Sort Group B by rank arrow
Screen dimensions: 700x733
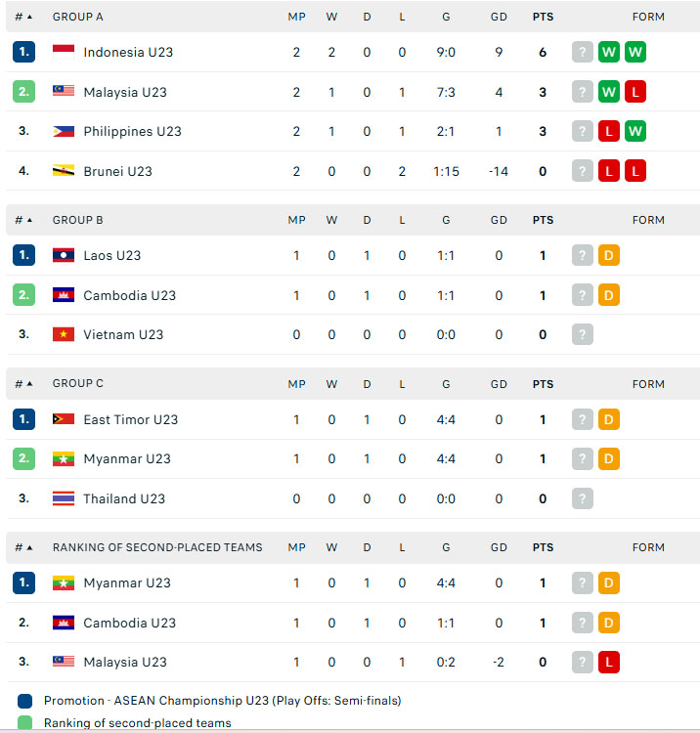click(x=30, y=220)
